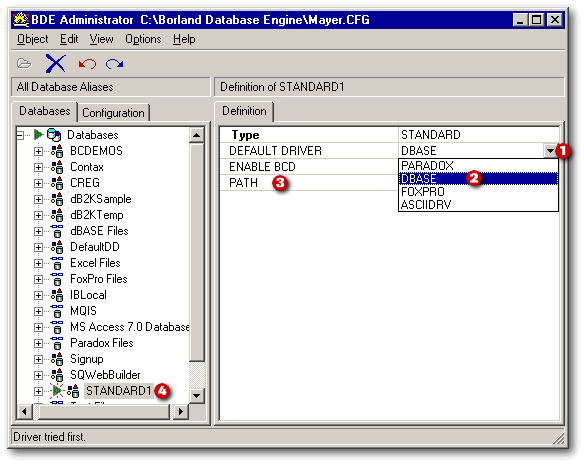The width and height of the screenshot is (584, 464).
Task: Click the blue redo arrow icon
Action: tap(114, 64)
